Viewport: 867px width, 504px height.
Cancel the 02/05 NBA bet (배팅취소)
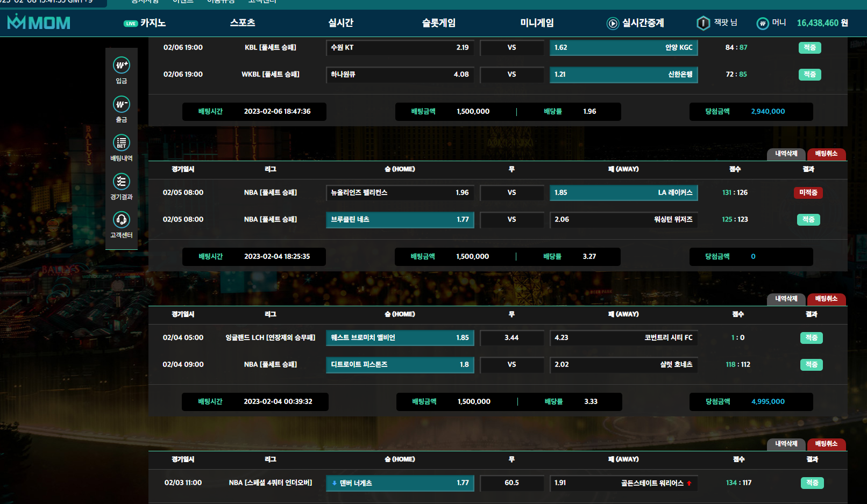[x=826, y=154]
